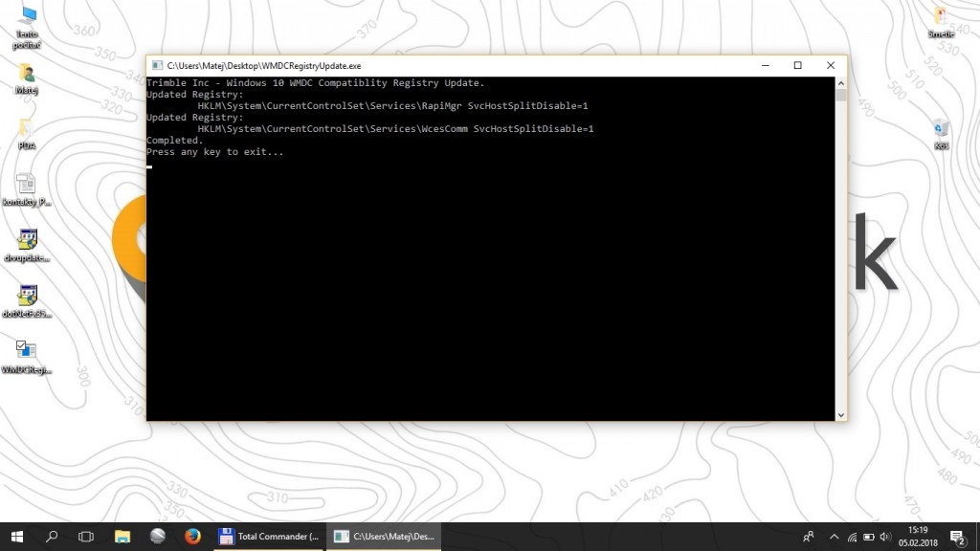Open the network tray icon

tap(851, 537)
